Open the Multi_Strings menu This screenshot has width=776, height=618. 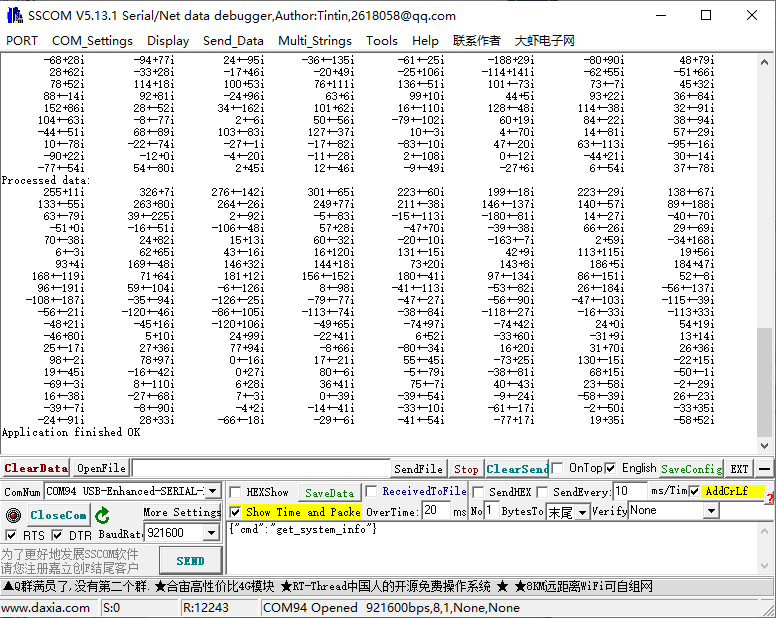315,41
